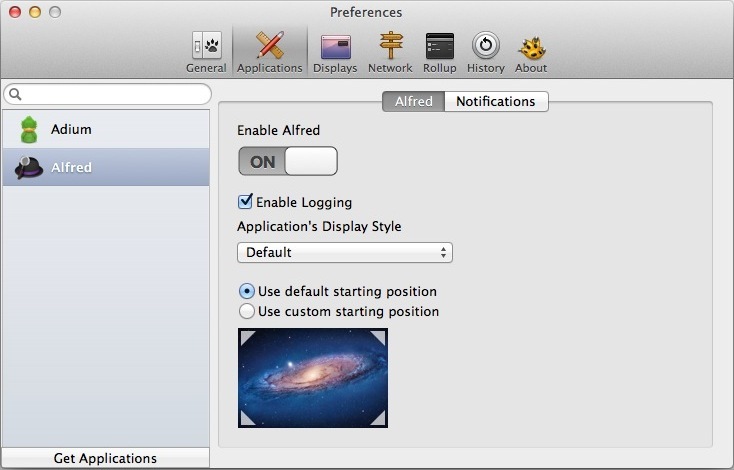Switch to the Notifications tab

pyautogui.click(x=496, y=101)
